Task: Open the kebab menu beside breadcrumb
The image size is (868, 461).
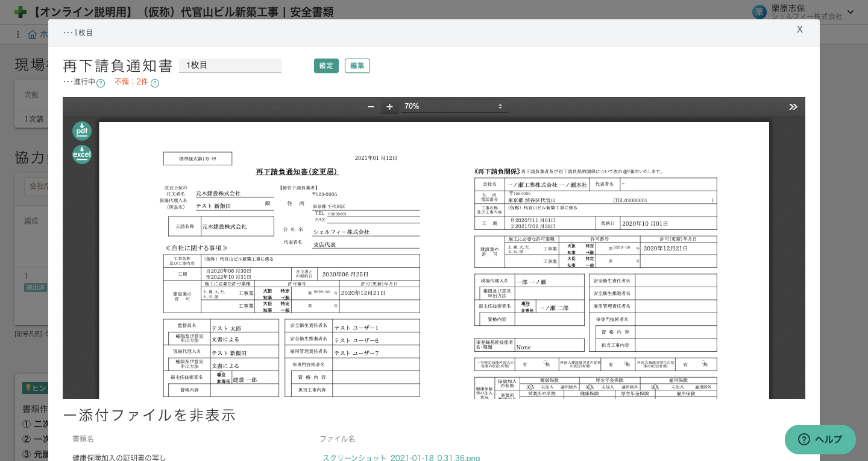Action: tap(18, 34)
